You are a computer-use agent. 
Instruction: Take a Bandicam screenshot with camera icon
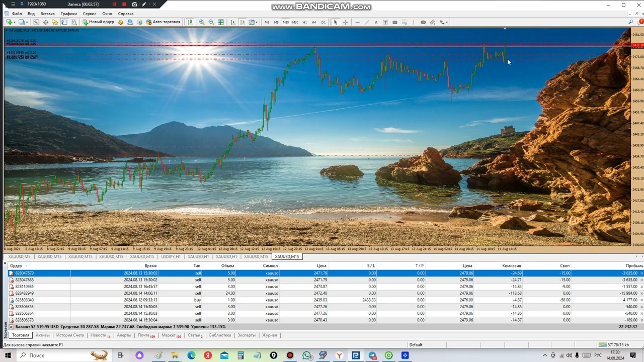134,4
